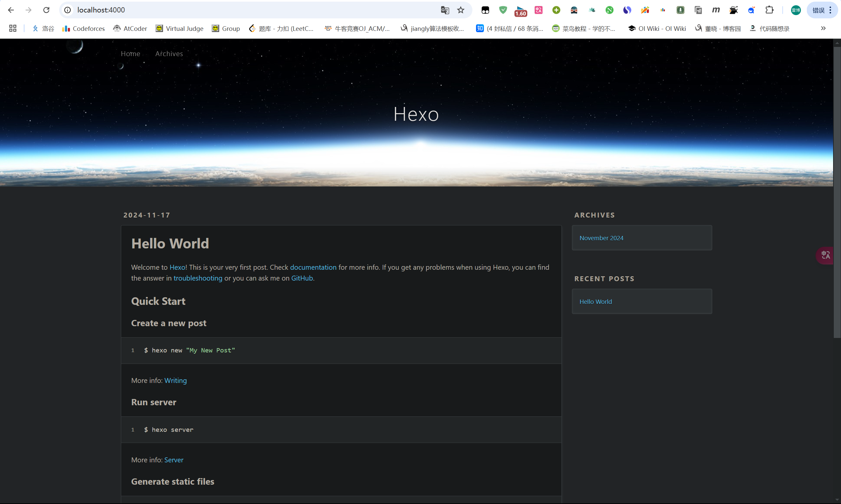
Task: Open the November 2024 archive link
Action: 601,238
